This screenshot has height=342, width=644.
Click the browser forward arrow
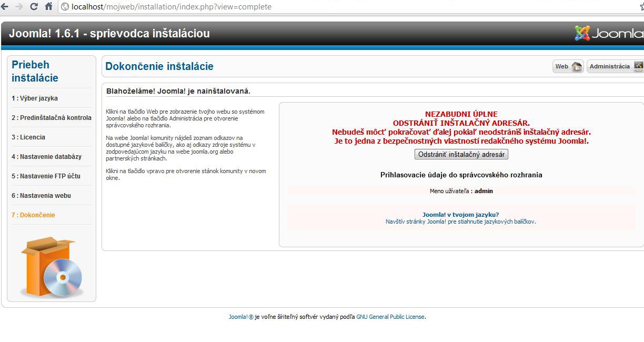click(19, 7)
